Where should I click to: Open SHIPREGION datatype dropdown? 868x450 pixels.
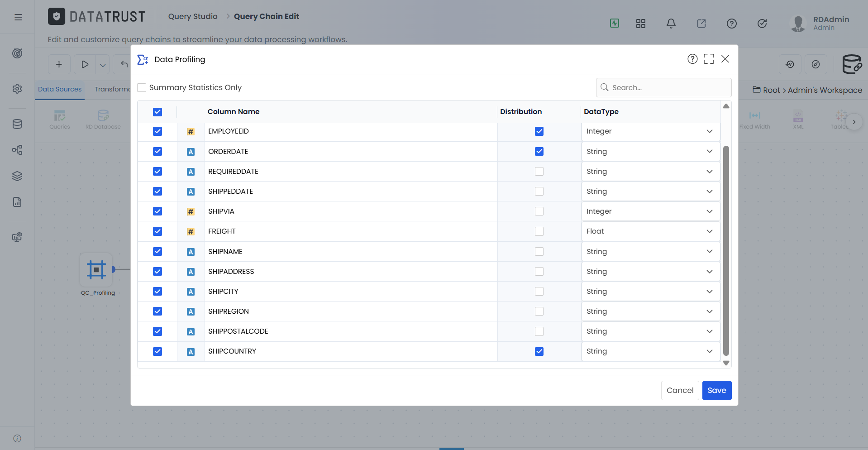click(x=650, y=311)
